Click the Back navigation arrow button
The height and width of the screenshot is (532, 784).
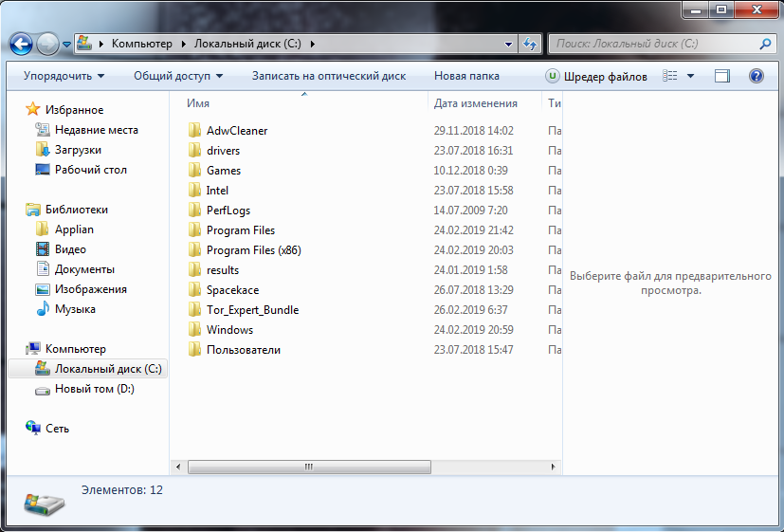tap(22, 44)
